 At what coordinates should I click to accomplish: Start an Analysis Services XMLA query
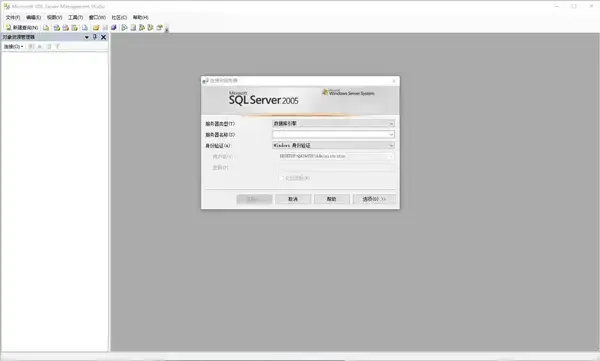75,28
